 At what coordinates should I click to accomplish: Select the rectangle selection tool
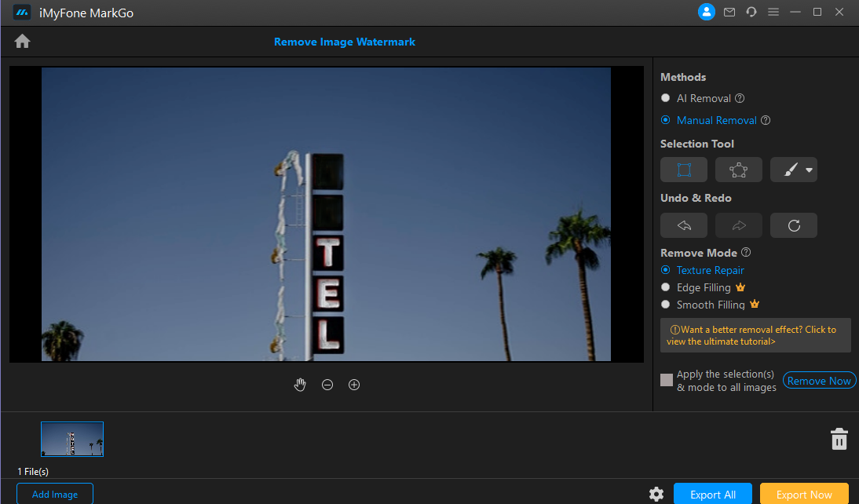click(x=683, y=170)
